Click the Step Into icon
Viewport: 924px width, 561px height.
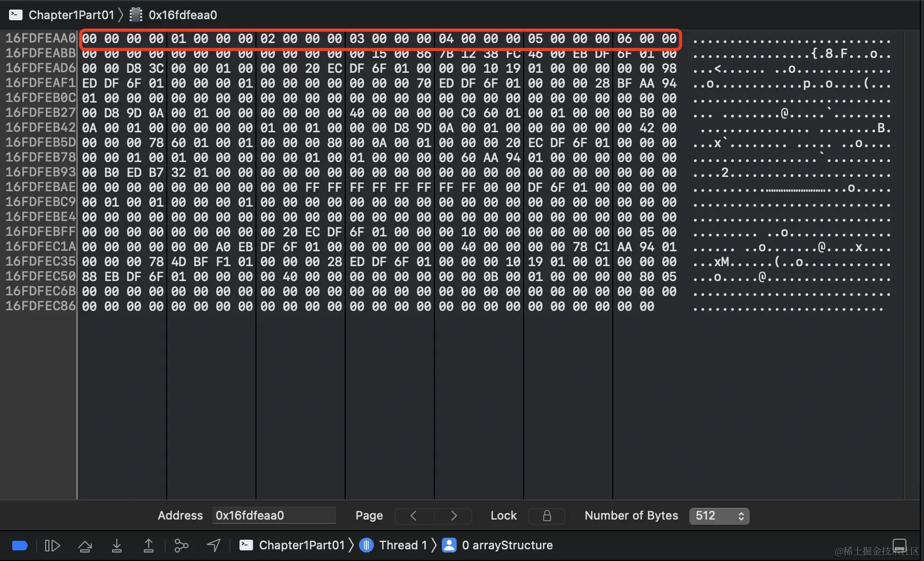(x=117, y=546)
